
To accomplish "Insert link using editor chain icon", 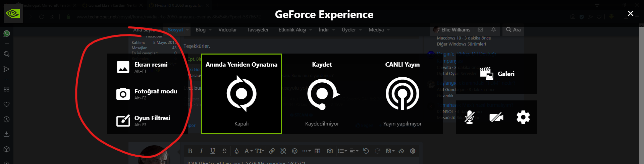I will click(272, 151).
